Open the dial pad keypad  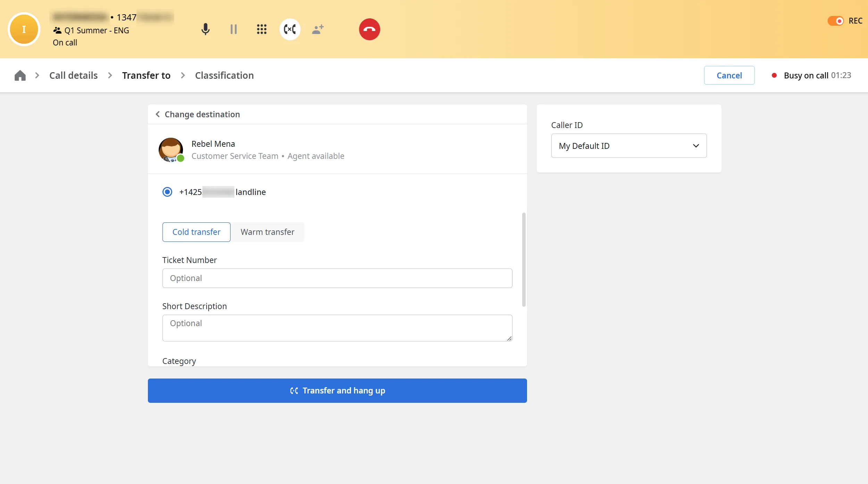click(x=262, y=29)
